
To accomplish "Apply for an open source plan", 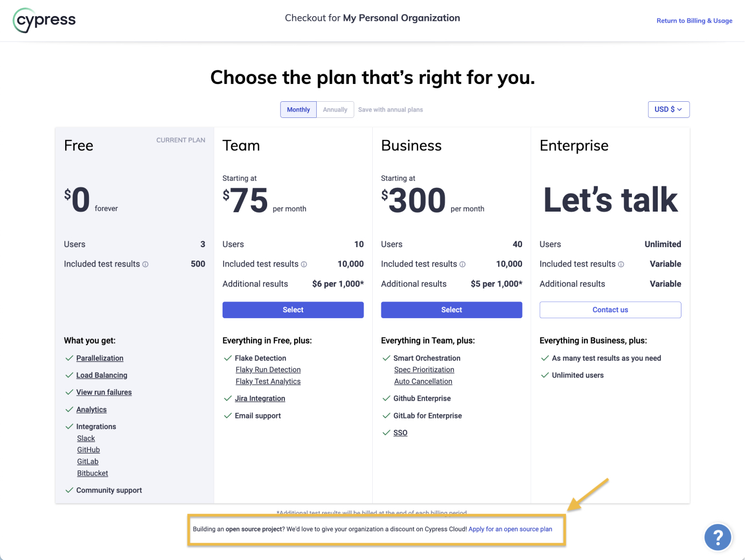I will coord(510,529).
